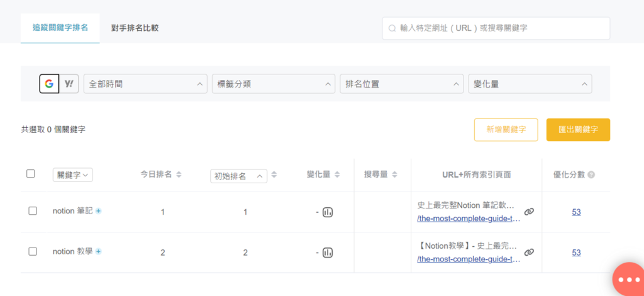Open the score 53 link for notion 筆記
The height and width of the screenshot is (296, 644).
[x=576, y=212]
